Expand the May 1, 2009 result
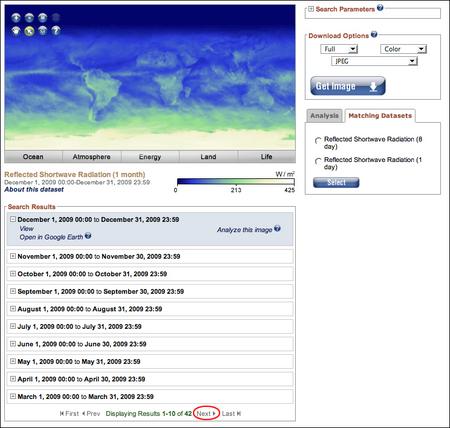Screen dimensions: 450x428 click(13, 361)
